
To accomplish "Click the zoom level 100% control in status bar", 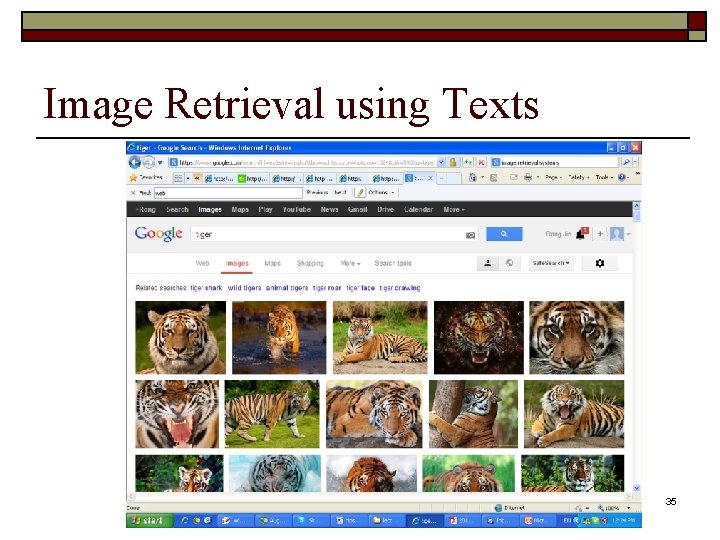I will [613, 508].
